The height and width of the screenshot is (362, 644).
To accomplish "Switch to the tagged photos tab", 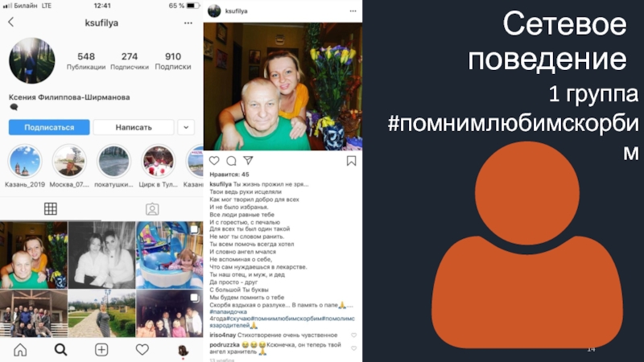I will click(152, 209).
